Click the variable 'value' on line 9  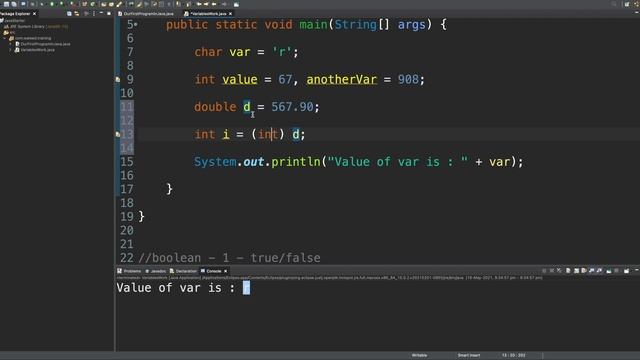tap(240, 79)
